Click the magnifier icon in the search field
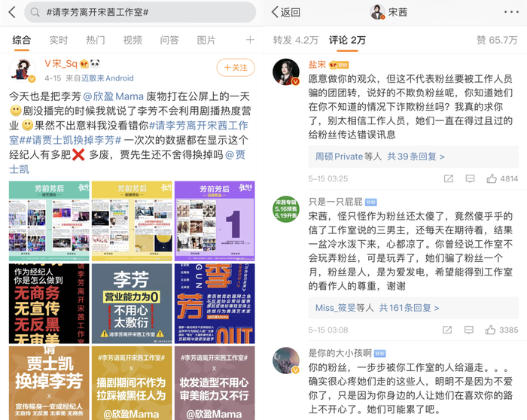Viewport: 527px width, 420px height. pos(35,13)
